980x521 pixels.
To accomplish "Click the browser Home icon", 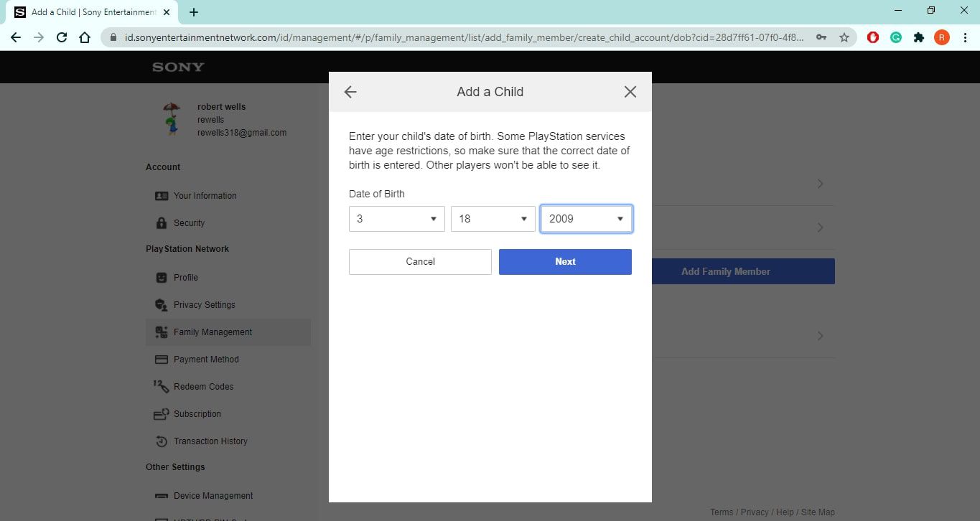I will 85,37.
